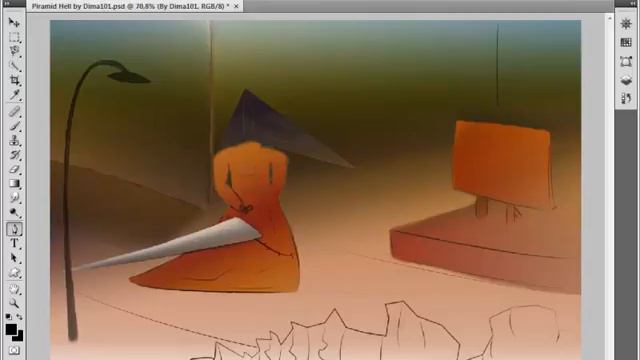The width and height of the screenshot is (640, 360).
Task: Expand the tools panel double arrow
Action: 7,3
